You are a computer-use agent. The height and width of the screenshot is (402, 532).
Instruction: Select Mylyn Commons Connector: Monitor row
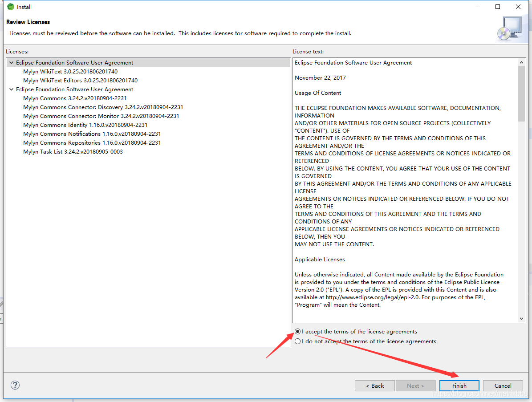click(x=101, y=116)
